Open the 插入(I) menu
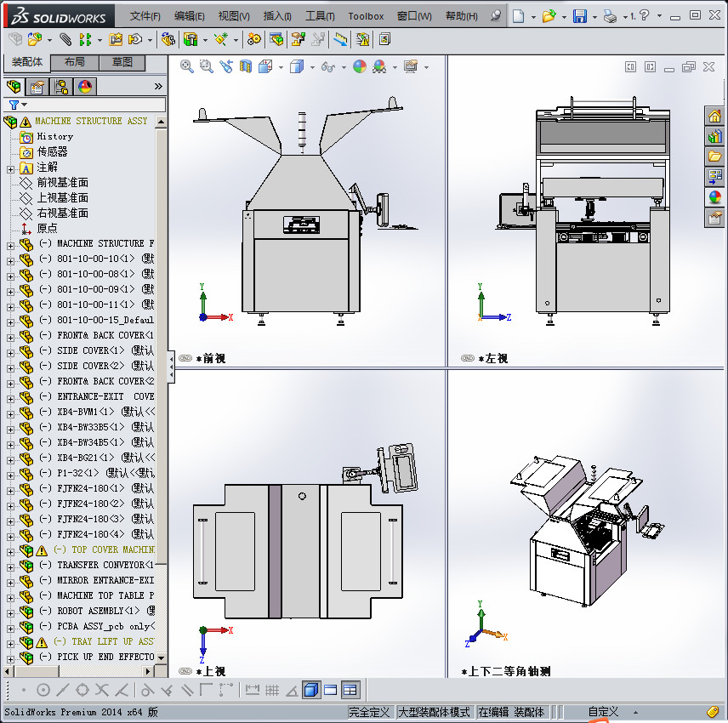728x723 pixels. pos(277,16)
